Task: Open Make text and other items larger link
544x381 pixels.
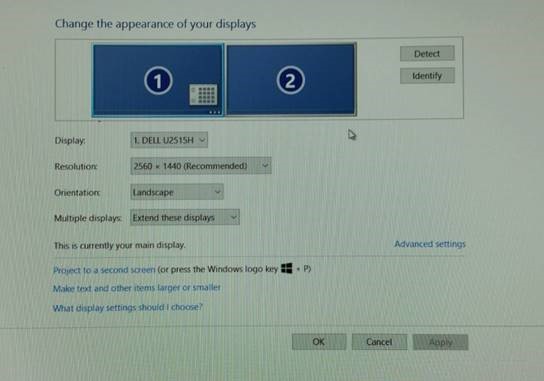Action: click(x=137, y=288)
